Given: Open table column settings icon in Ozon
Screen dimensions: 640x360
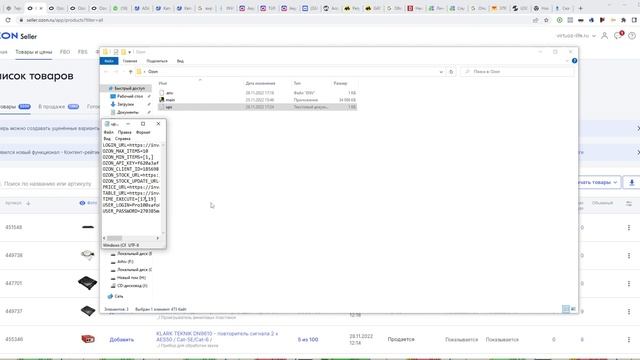Looking at the screenshot, I should (x=629, y=203).
